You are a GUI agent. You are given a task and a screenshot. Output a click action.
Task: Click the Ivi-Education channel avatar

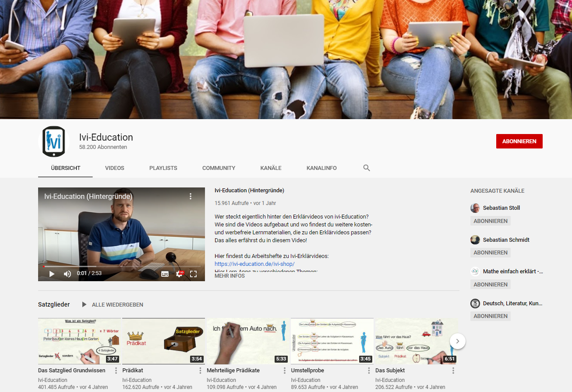pos(54,141)
